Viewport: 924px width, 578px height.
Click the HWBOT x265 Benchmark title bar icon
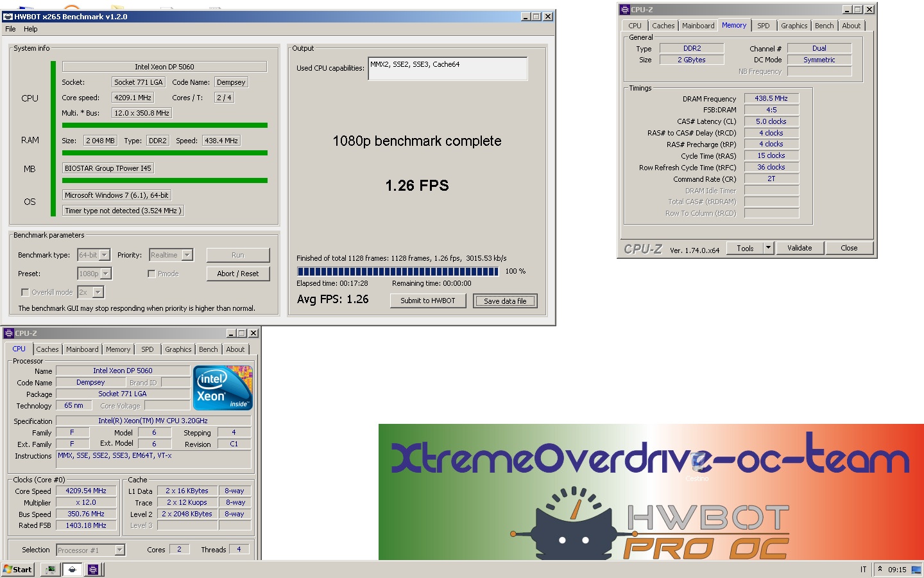8,17
